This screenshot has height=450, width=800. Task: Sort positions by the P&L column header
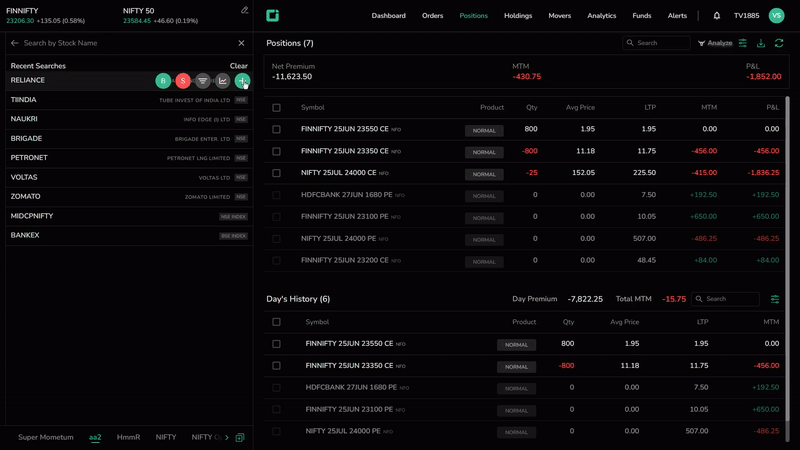[x=772, y=108]
